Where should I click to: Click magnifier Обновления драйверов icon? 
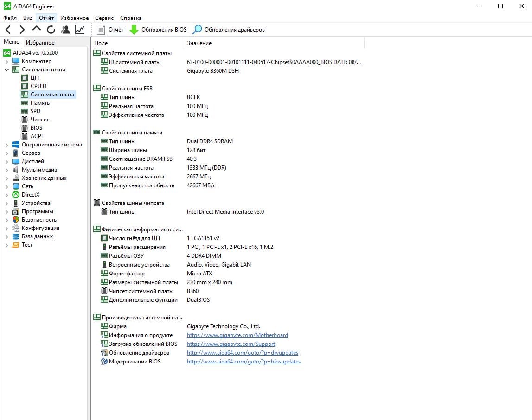(x=197, y=30)
